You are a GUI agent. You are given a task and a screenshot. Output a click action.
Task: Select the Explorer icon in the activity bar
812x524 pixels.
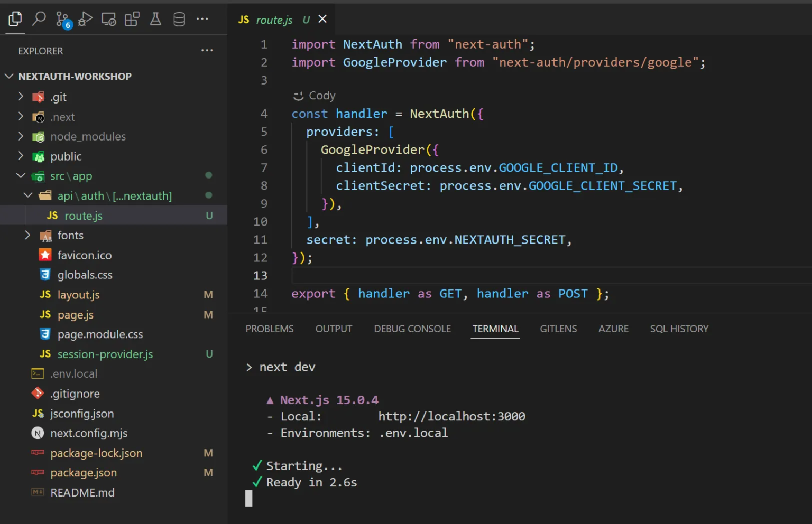(15, 18)
